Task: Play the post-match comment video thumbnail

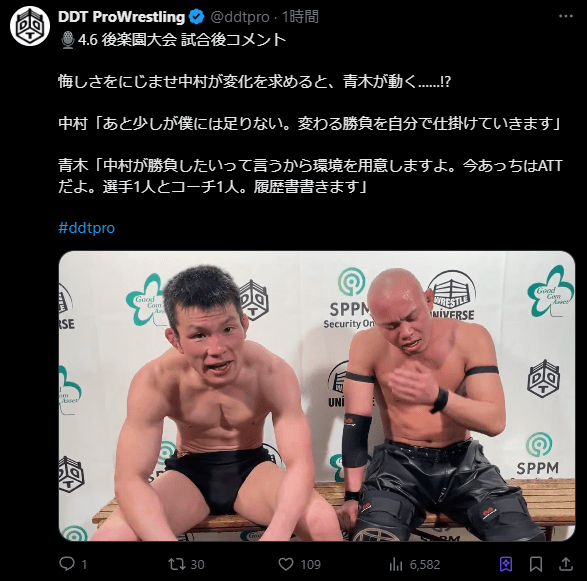Action: [317, 396]
